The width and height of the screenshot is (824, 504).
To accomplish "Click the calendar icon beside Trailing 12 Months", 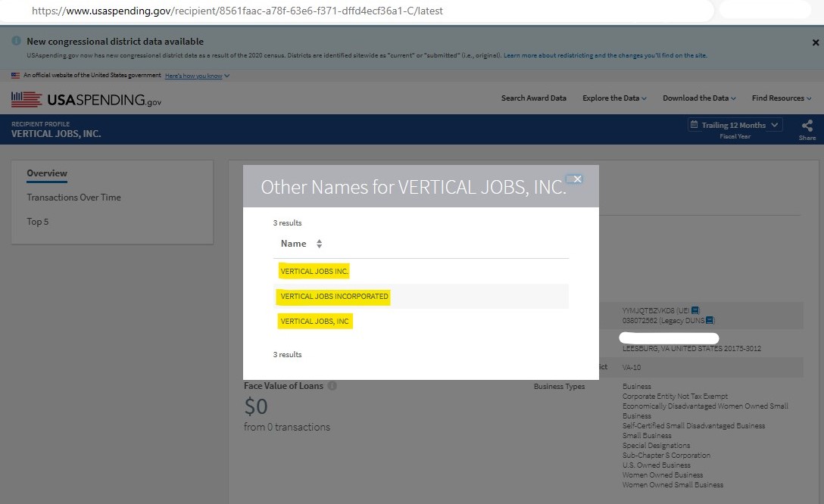I will [694, 124].
